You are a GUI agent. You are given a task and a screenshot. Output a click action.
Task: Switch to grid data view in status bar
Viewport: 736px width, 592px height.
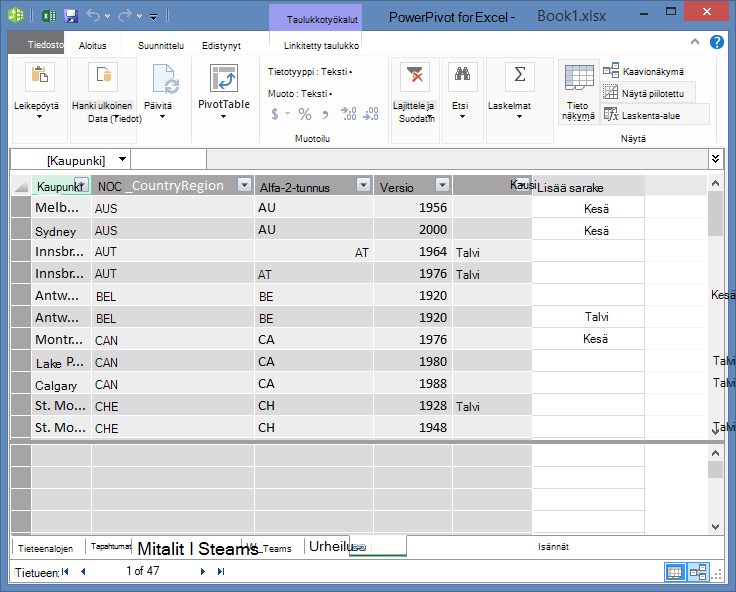(675, 572)
